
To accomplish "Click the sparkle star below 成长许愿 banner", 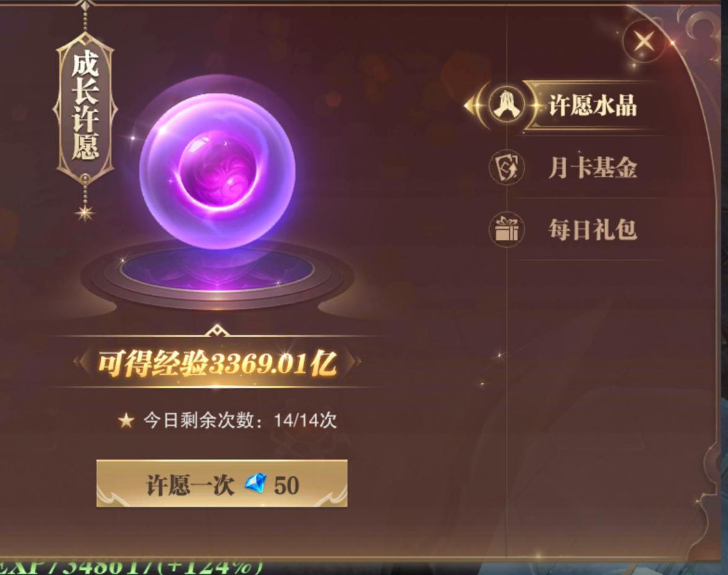I will pos(85,213).
